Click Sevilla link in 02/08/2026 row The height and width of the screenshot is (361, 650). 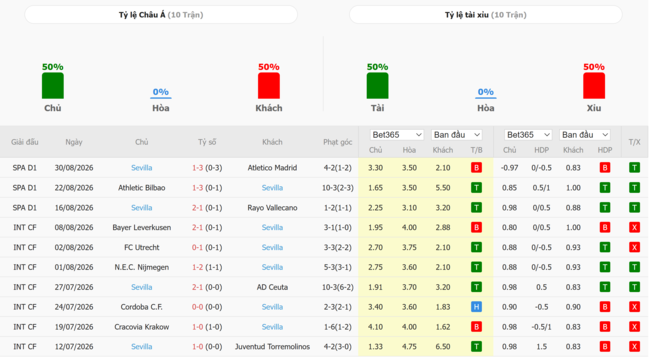click(272, 247)
